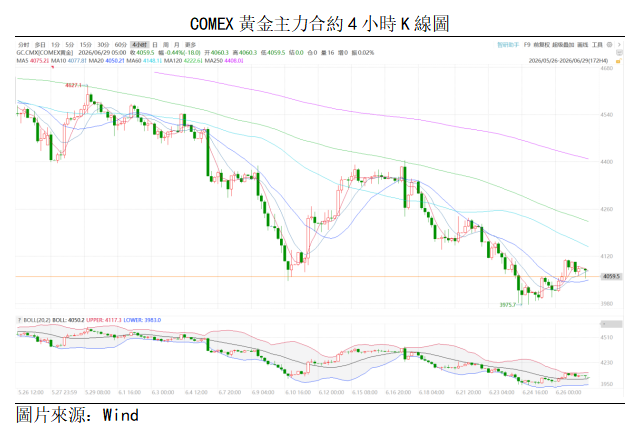The width and height of the screenshot is (640, 434).
Task: Click the MA10 4077.8 indicator label
Action: click(69, 60)
